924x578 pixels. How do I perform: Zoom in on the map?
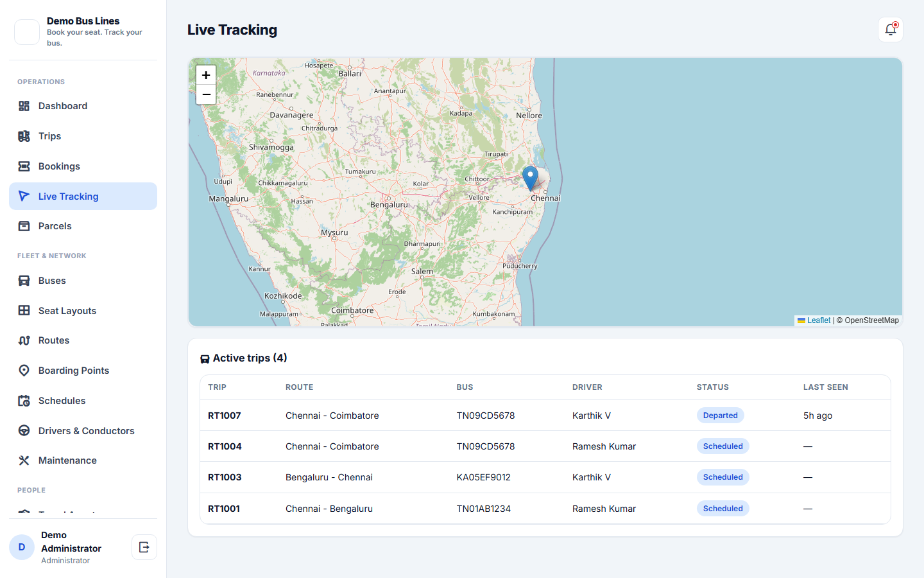[206, 75]
